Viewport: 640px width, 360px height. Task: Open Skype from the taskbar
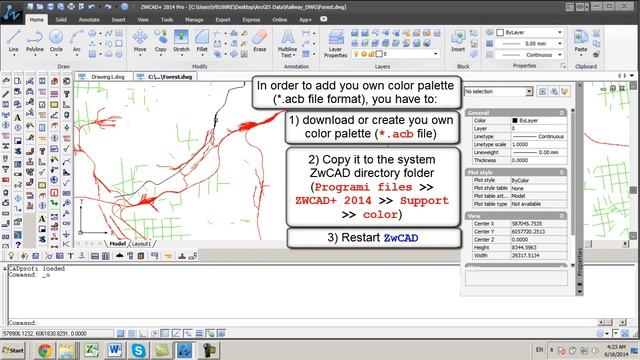pos(138,350)
